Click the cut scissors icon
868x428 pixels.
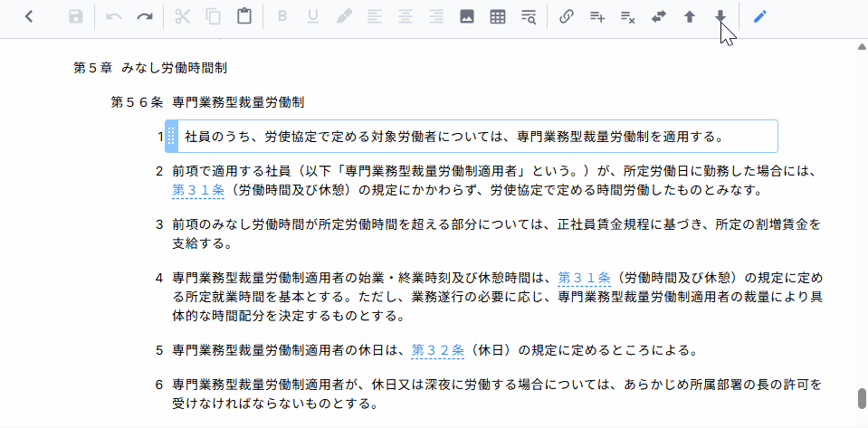[182, 16]
